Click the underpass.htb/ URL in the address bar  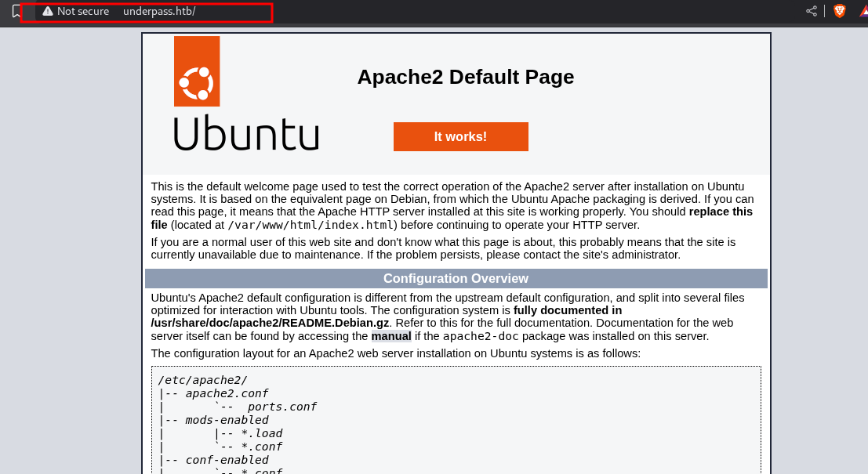coord(159,11)
